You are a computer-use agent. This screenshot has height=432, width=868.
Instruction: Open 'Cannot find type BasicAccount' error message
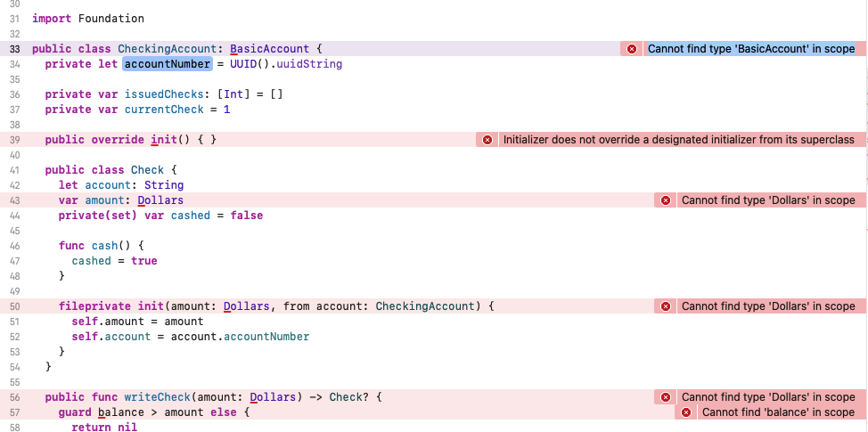tap(751, 49)
